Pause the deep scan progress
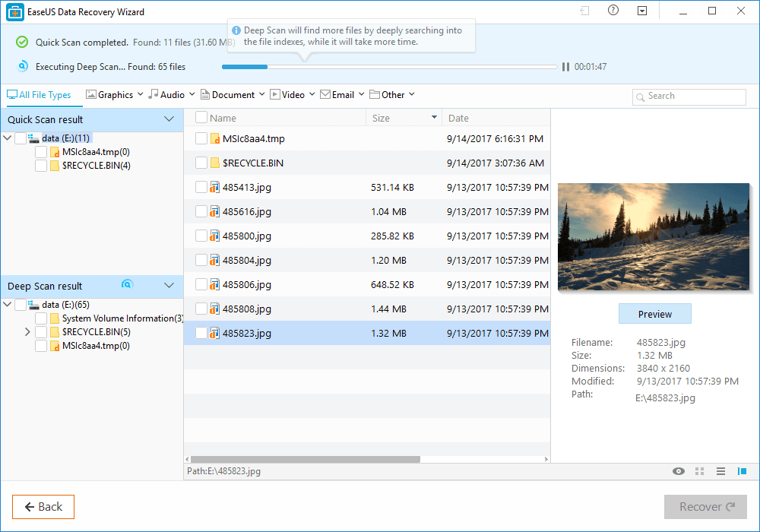 tap(565, 67)
